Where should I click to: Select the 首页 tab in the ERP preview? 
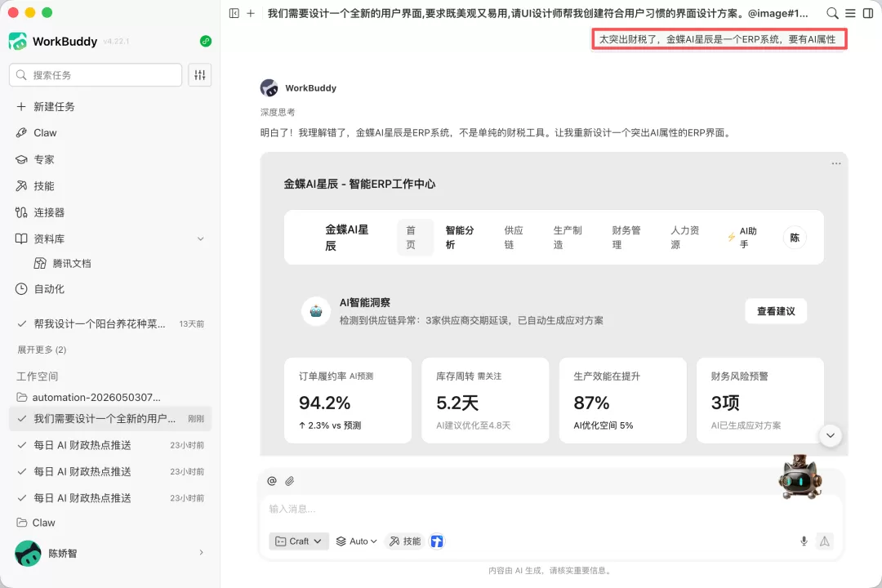[415, 238]
